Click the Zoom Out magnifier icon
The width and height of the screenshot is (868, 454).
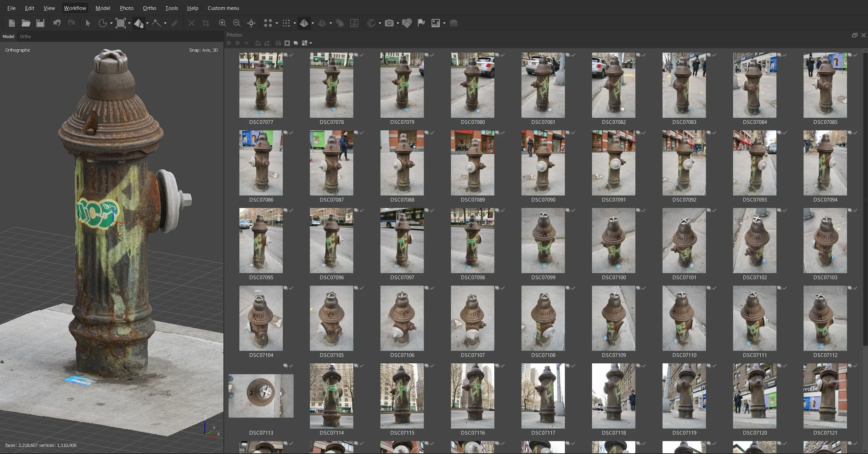(237, 23)
